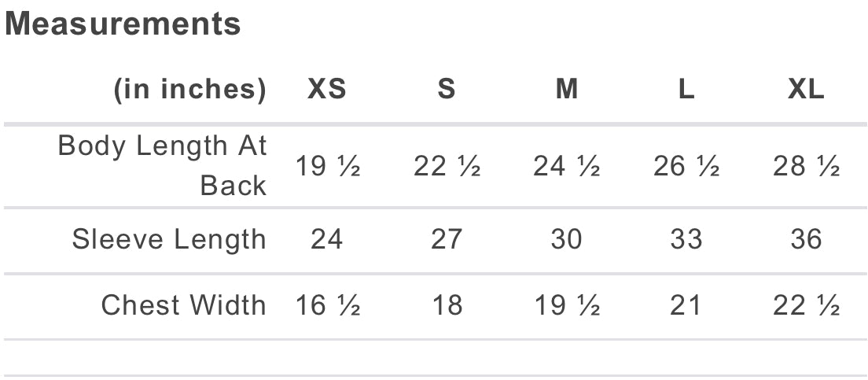Screen dimensions: 868x380
Task: Click the Measurements heading
Action: click(123, 24)
